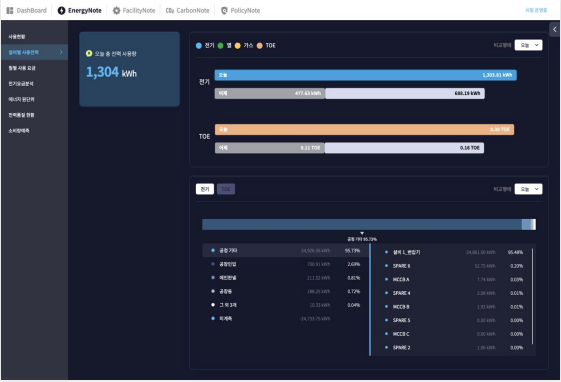Open the CarbonNote tab
Image resolution: width=561 pixels, height=382 pixels.
click(187, 10)
